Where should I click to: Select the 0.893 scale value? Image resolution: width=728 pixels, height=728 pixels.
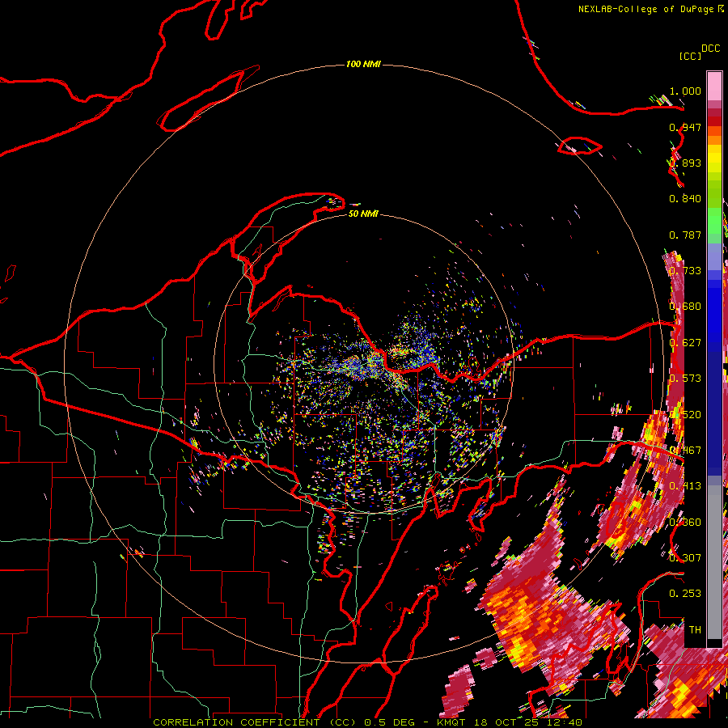(x=685, y=163)
